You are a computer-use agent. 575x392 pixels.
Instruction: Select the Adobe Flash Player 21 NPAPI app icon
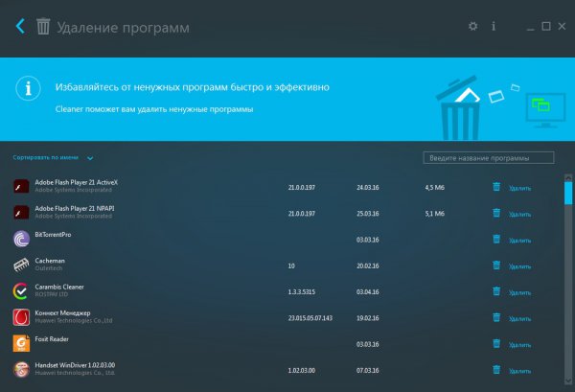pos(21,213)
